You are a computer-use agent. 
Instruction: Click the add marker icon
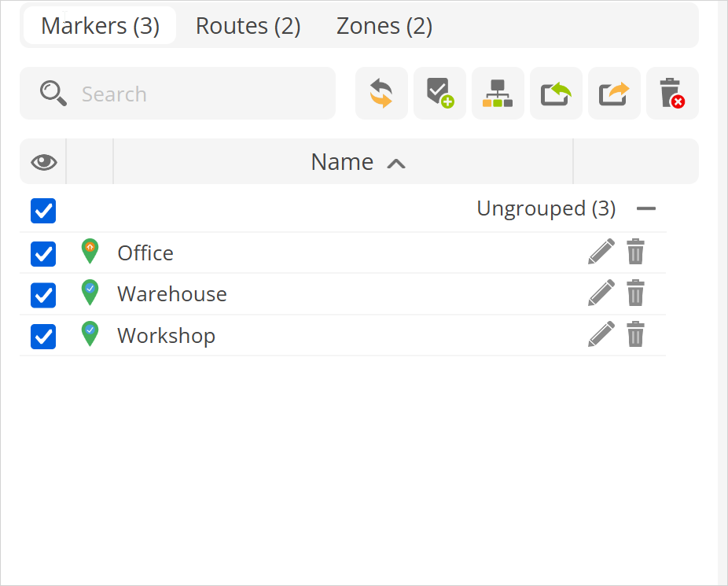[439, 94]
